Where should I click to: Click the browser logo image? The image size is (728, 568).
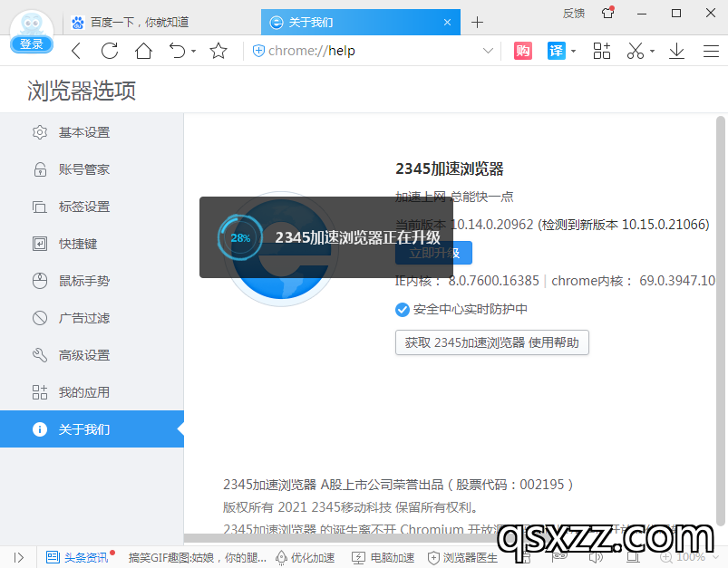[x=281, y=249]
